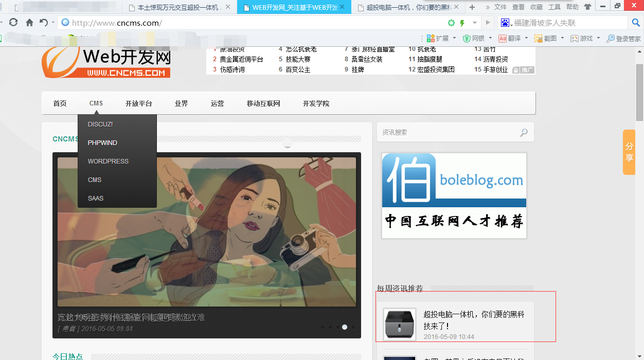Click the double-arrow expand menu icon
Screen dimensions: 644x360
[x=488, y=7]
